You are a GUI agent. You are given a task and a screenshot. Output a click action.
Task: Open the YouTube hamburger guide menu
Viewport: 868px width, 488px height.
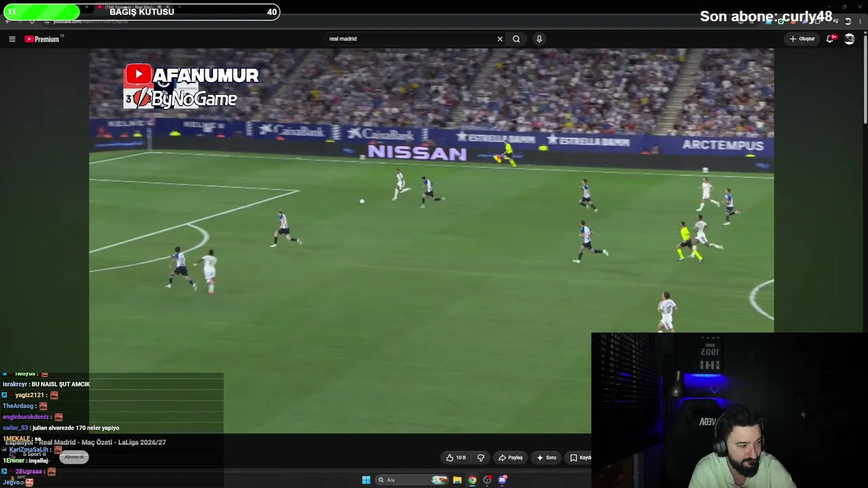[12, 39]
